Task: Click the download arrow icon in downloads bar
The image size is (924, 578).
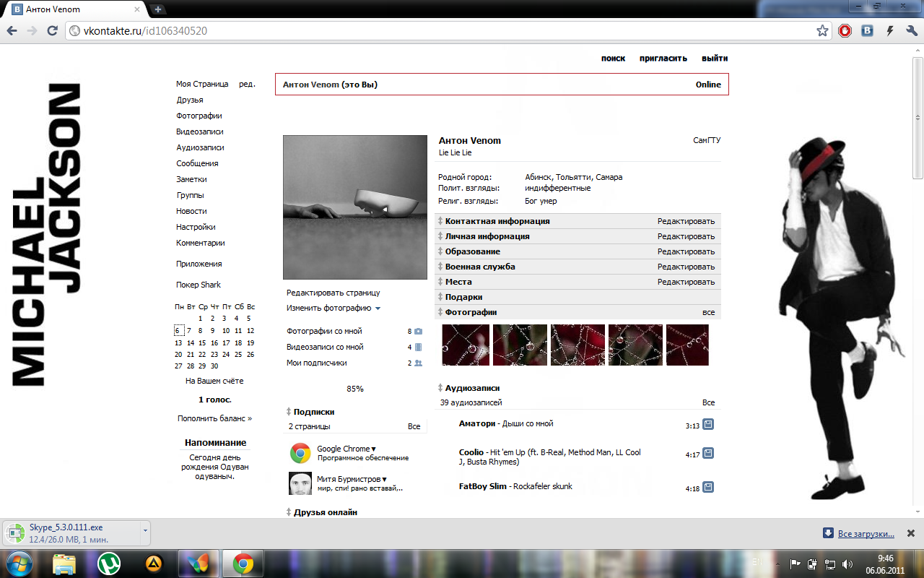Action: [x=828, y=533]
